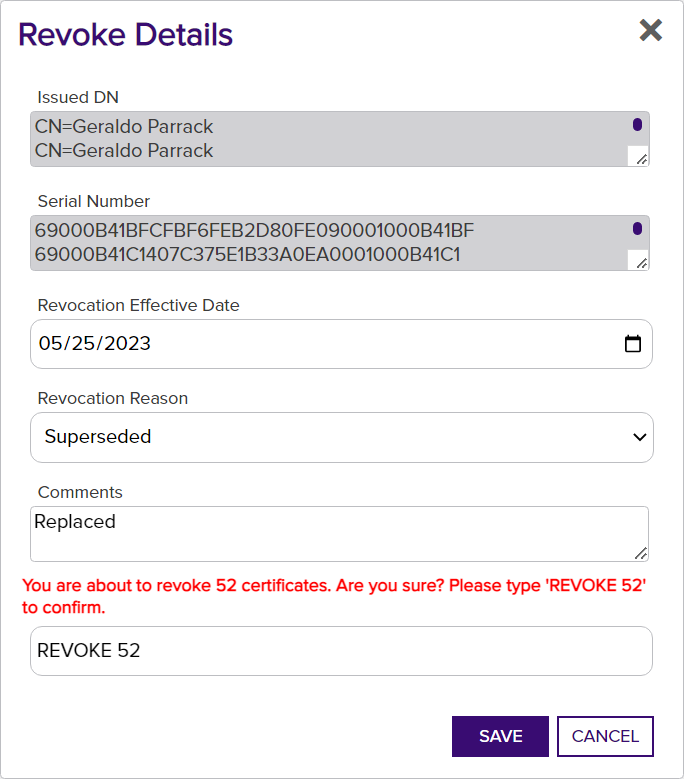Grab the Issued DN resize handle
The width and height of the screenshot is (684, 779).
(641, 159)
